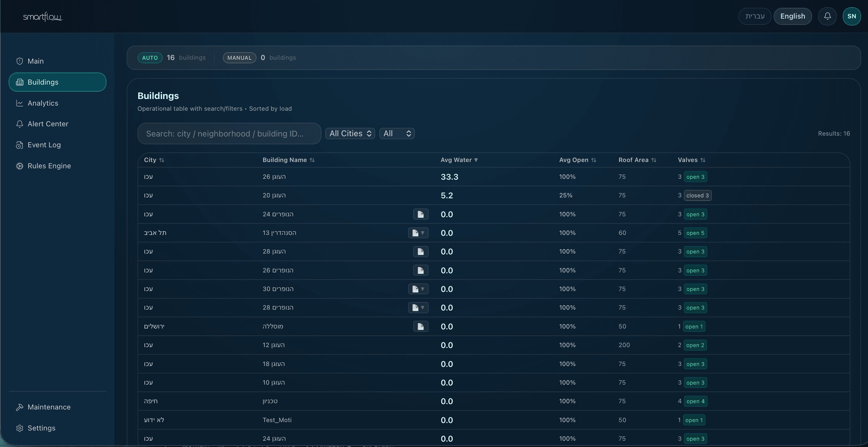
Task: Open the document note for building 24 הנופרים
Action: [x=420, y=214]
